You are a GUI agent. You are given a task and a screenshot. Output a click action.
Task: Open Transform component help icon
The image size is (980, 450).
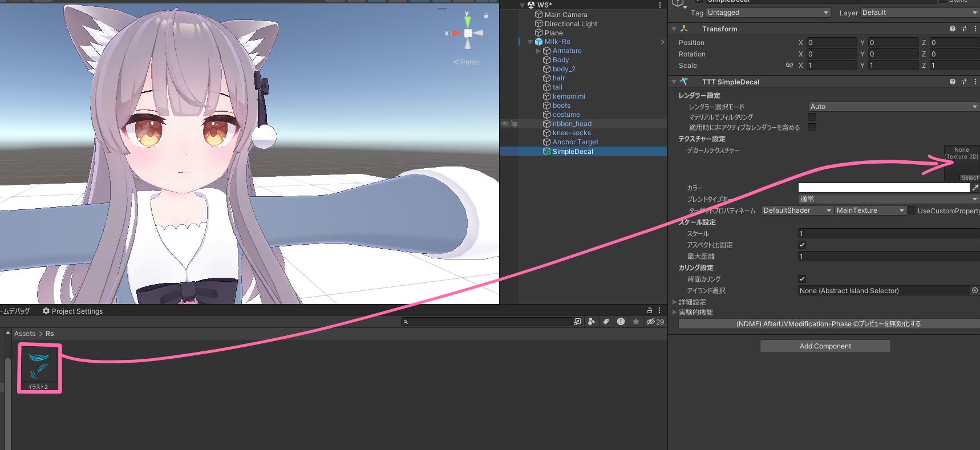tap(952, 29)
